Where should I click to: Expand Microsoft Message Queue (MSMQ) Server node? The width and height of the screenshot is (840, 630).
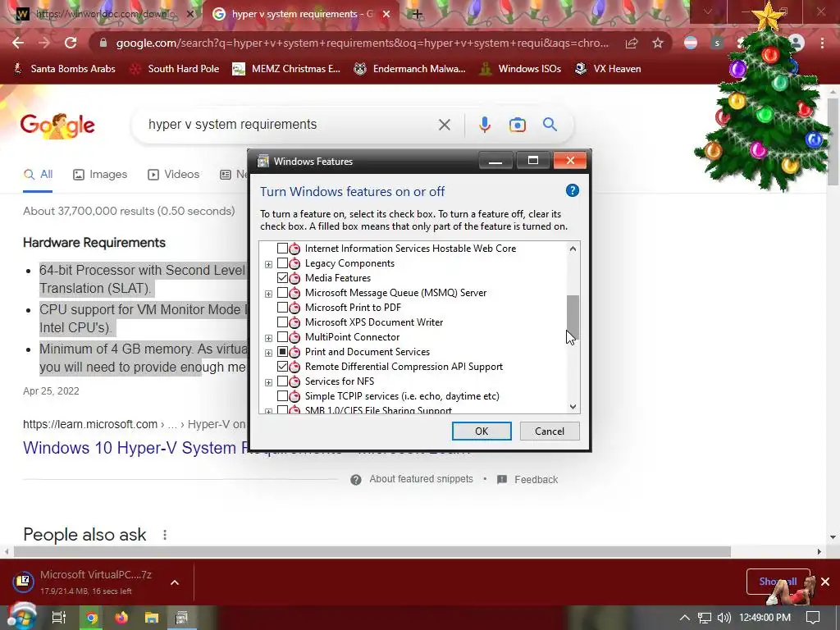click(268, 294)
